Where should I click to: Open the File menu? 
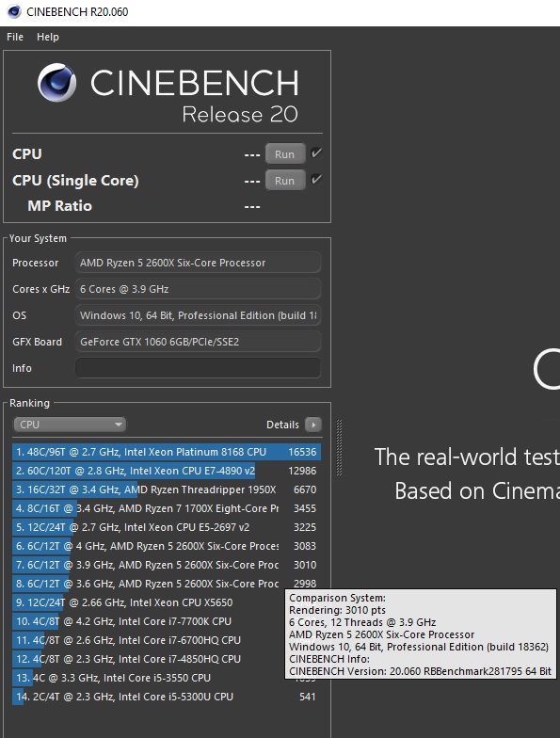[15, 37]
